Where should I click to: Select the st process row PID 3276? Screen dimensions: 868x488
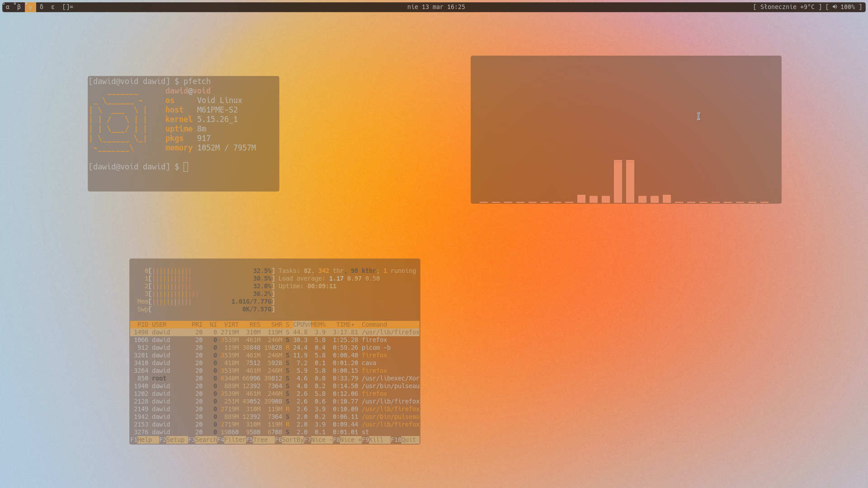click(x=275, y=432)
